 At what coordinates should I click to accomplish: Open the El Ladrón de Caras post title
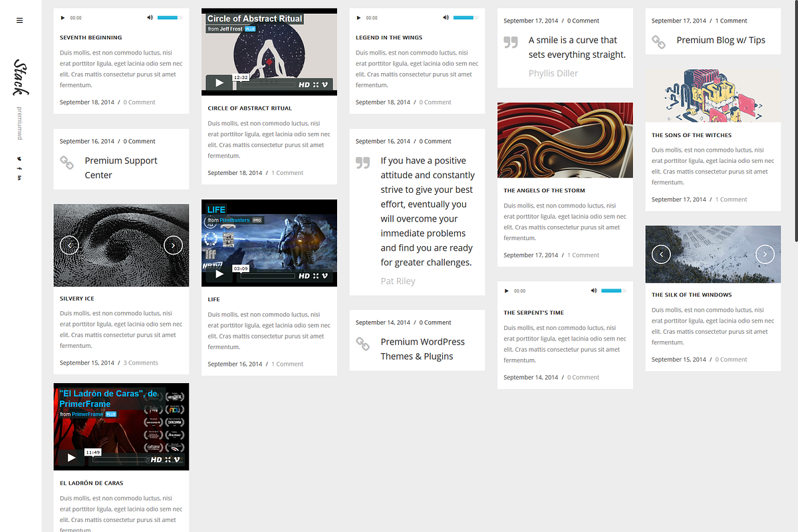pos(91,483)
